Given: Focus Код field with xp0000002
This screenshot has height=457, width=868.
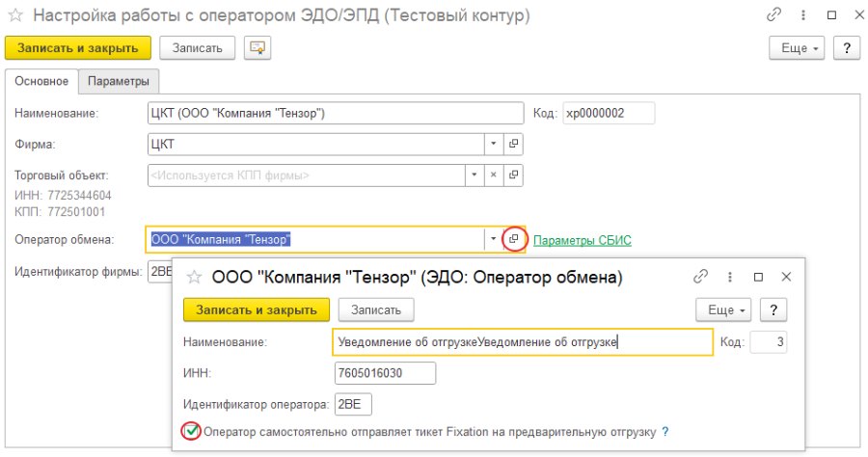Looking at the screenshot, I should tap(609, 113).
